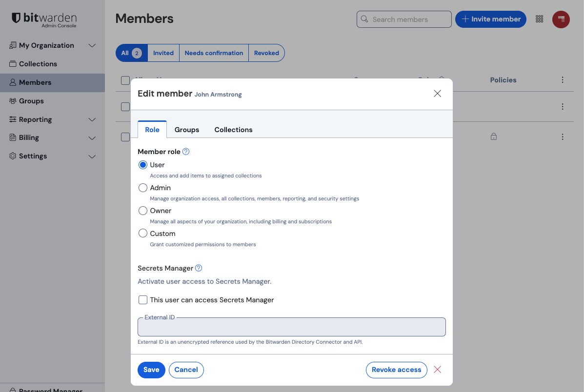
Task: Click the red account avatar icon
Action: point(561,19)
